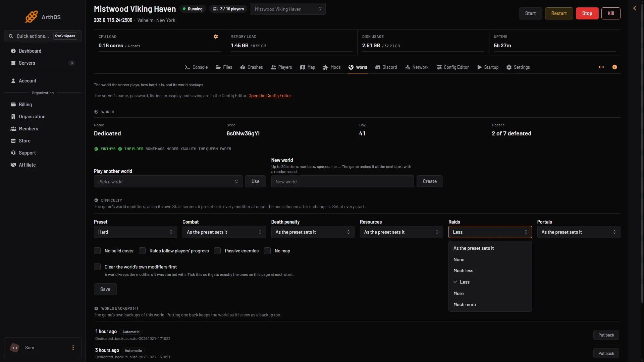Collapse the right panel chevron icon
Viewport: 644px width, 362px height.
coord(635,8)
